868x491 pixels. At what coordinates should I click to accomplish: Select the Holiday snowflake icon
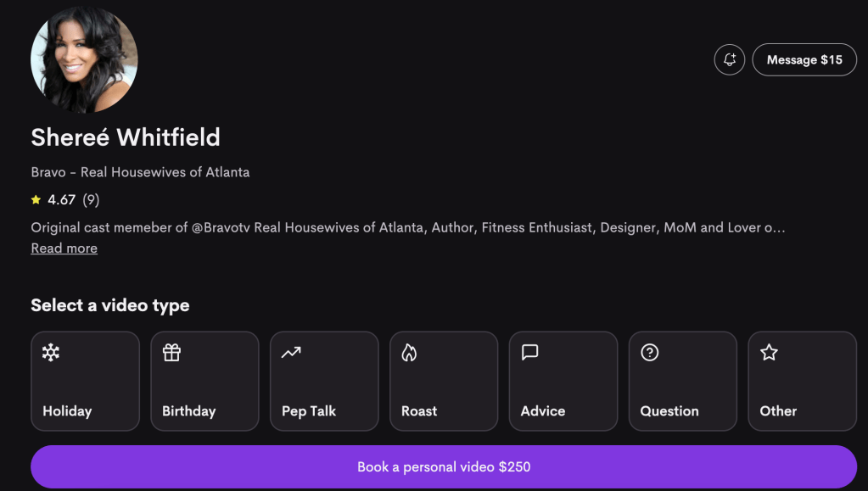coord(51,353)
